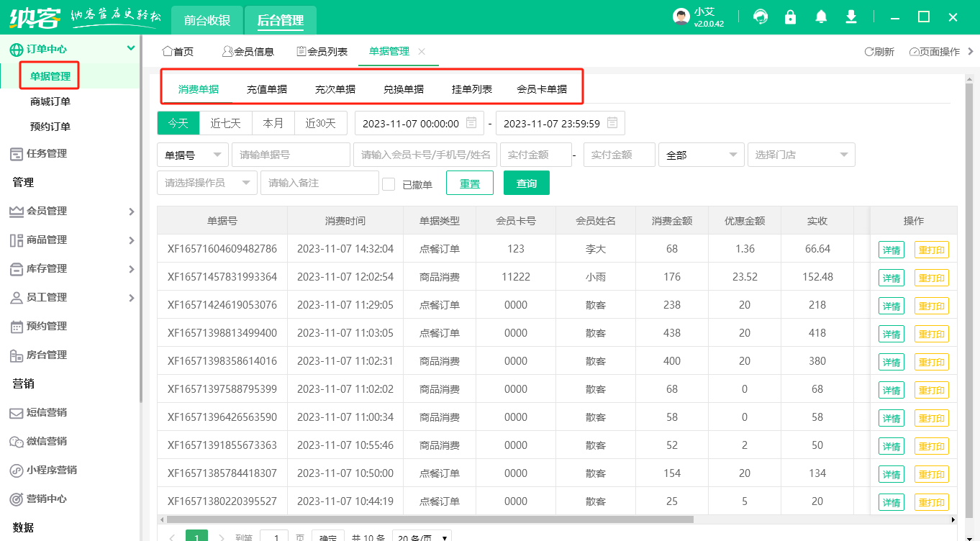Viewport: 980px width, 541px height.
Task: Click the lock screen icon in title bar
Action: pos(790,16)
